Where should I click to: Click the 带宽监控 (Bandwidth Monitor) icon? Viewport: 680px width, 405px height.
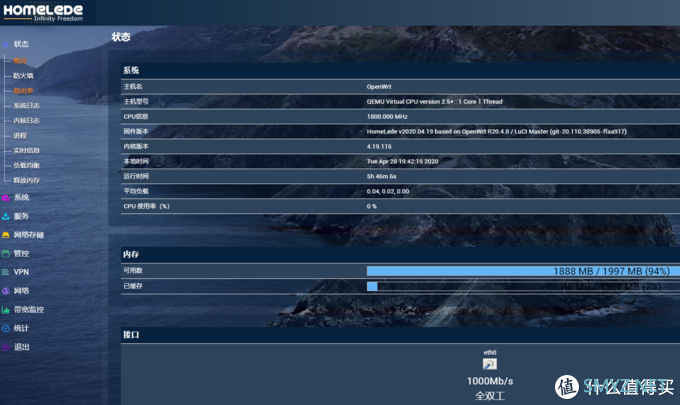tap(6, 309)
